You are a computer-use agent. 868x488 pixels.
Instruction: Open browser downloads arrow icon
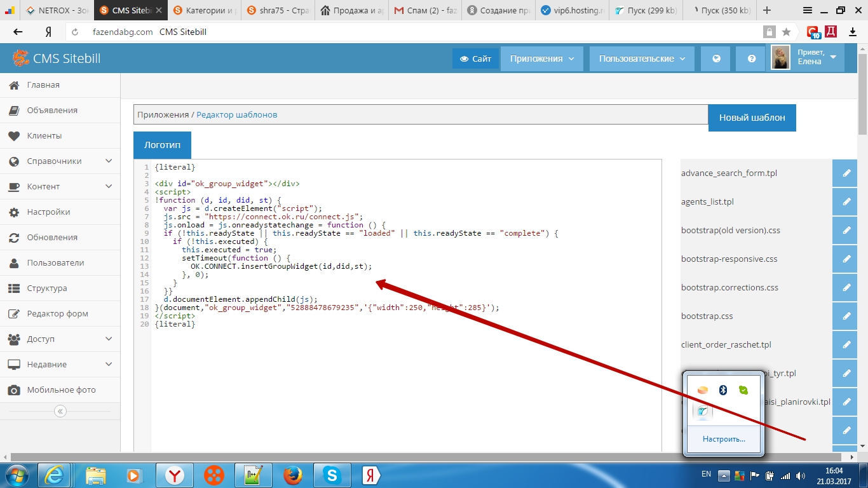coord(853,32)
